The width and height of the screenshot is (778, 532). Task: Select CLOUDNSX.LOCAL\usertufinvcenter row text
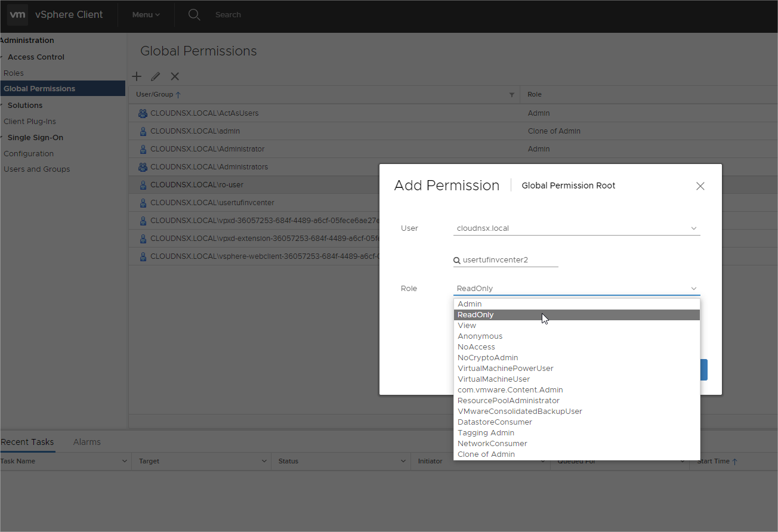coord(212,203)
